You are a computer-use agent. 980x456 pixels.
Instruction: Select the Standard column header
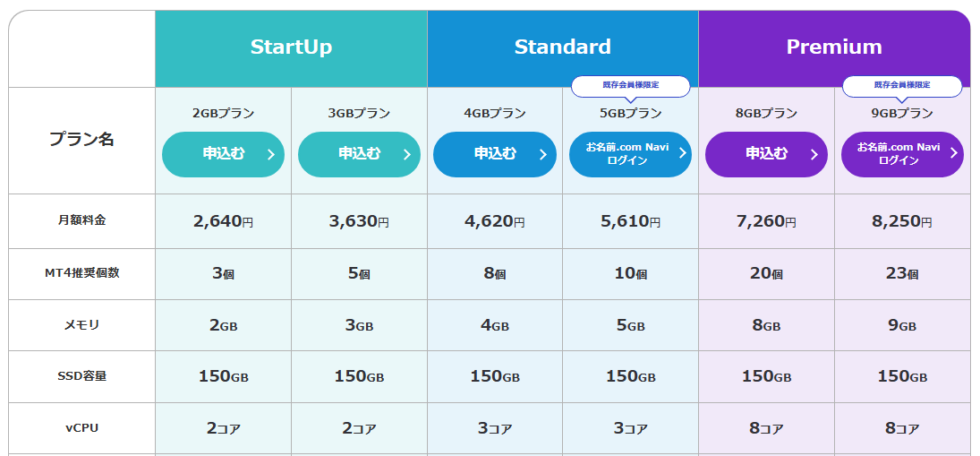pos(562,47)
